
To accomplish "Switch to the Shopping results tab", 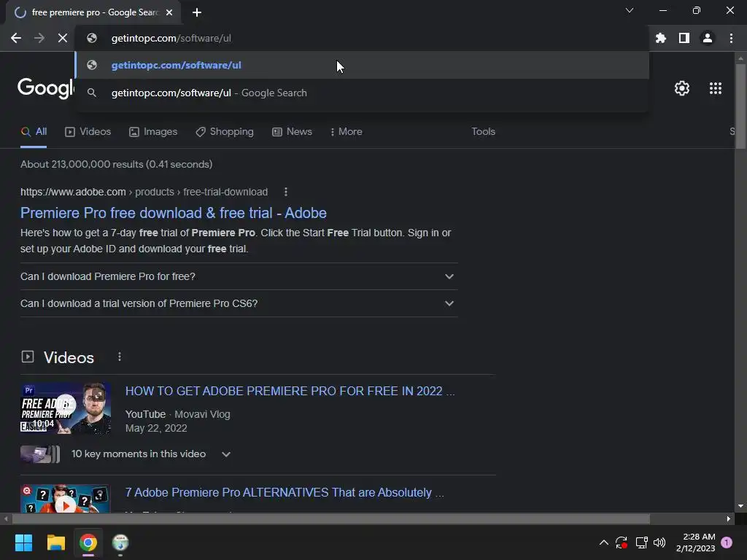I will 225,132.
